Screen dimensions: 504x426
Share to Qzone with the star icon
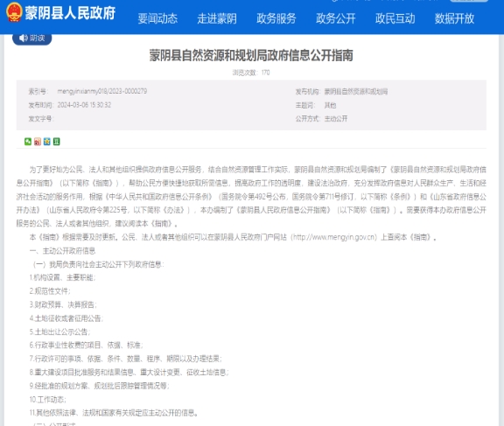pos(47,142)
